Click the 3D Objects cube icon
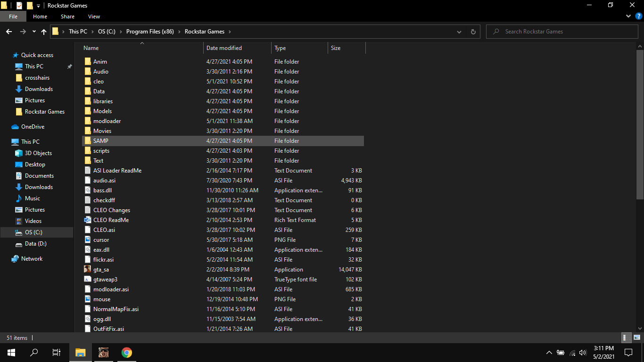This screenshot has width=644, height=362. [x=19, y=153]
